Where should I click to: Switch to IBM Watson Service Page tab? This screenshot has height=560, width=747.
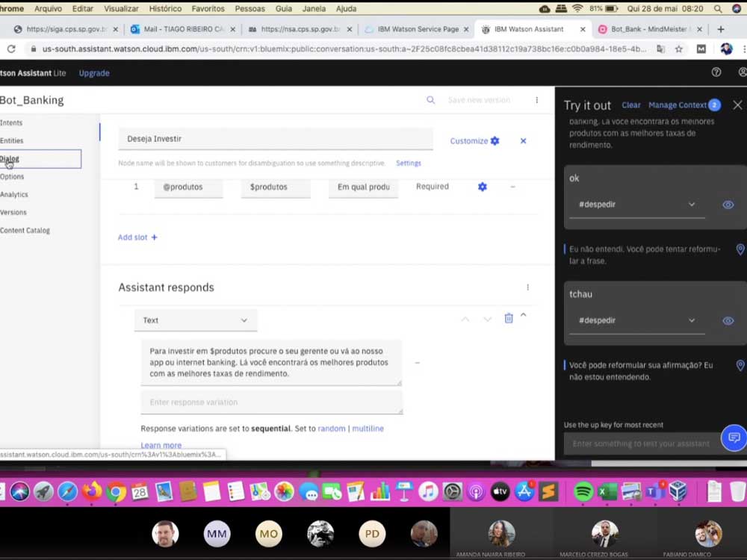click(x=417, y=29)
